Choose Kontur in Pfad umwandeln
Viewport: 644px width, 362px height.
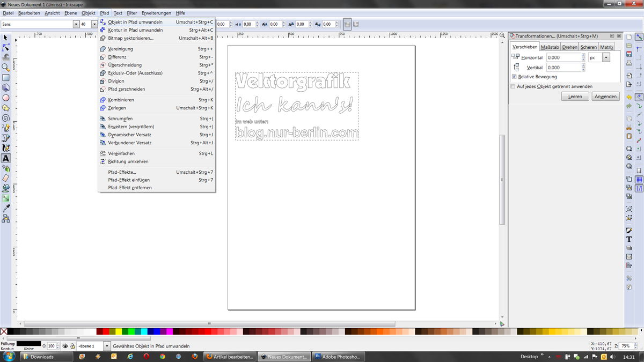pyautogui.click(x=157, y=30)
